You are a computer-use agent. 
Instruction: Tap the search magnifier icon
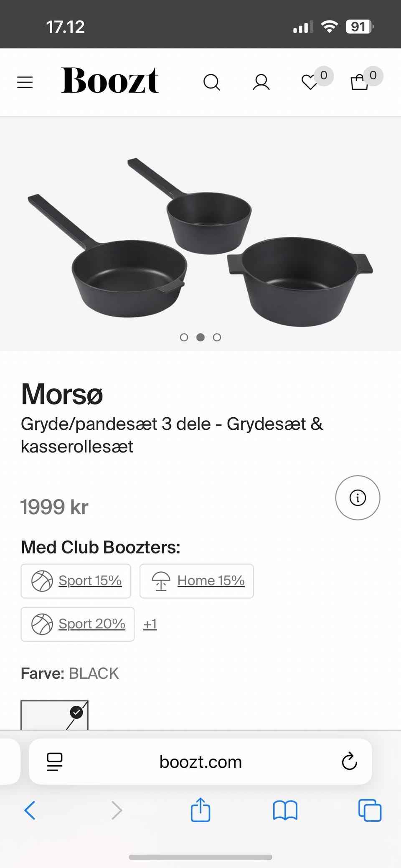pos(211,82)
